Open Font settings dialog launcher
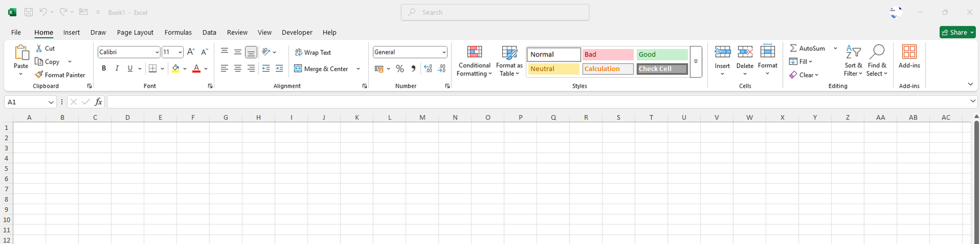 pos(210,86)
